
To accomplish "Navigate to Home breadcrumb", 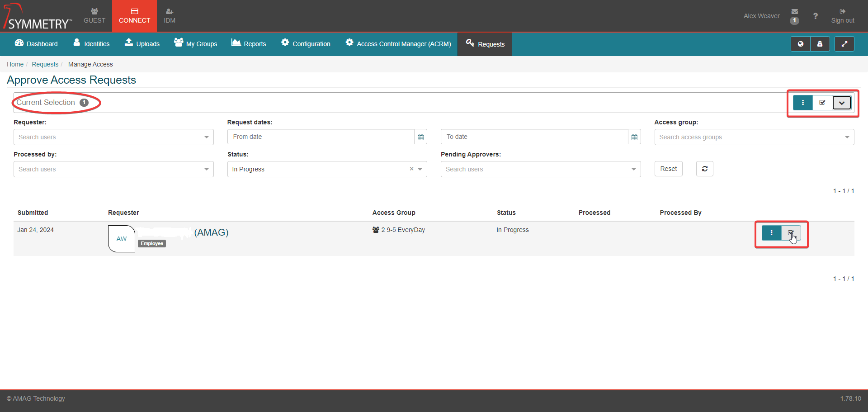I will point(15,64).
